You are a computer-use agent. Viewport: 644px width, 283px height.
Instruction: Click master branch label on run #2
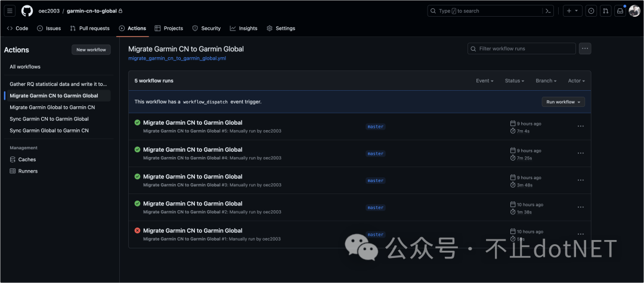(376, 208)
